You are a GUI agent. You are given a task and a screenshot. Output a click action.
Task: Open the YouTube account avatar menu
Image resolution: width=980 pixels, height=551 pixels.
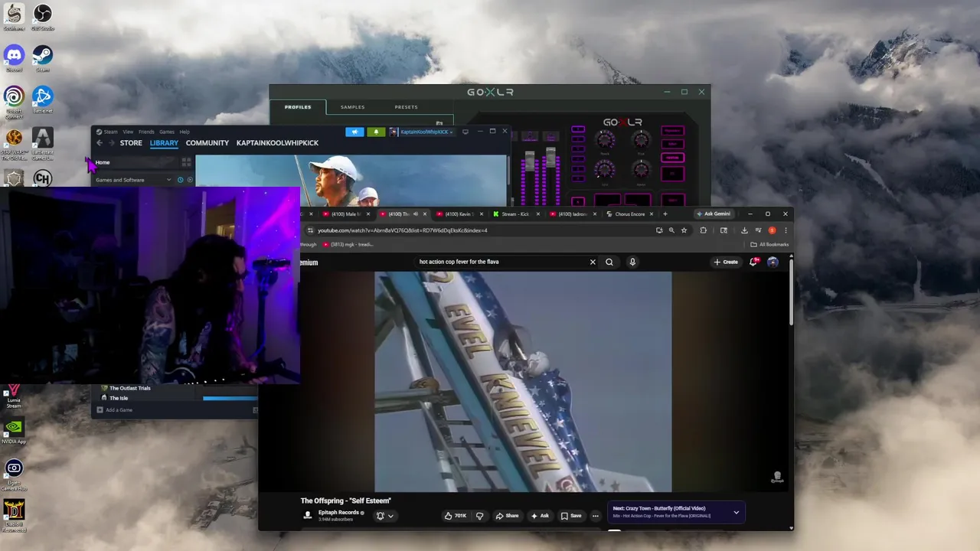773,262
